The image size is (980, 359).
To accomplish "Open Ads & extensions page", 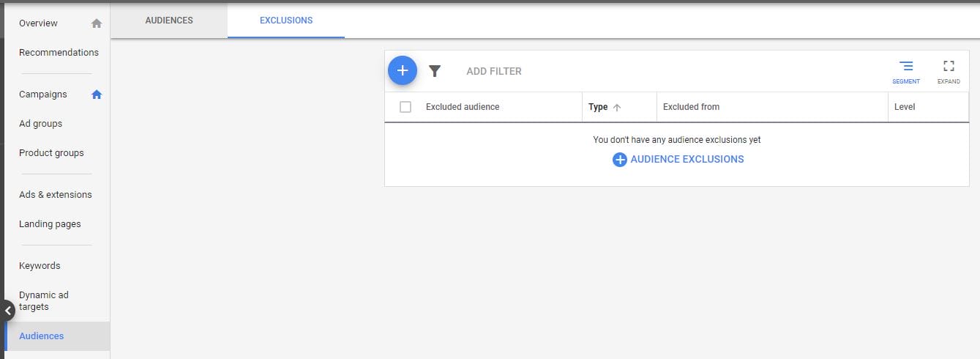I will click(56, 195).
